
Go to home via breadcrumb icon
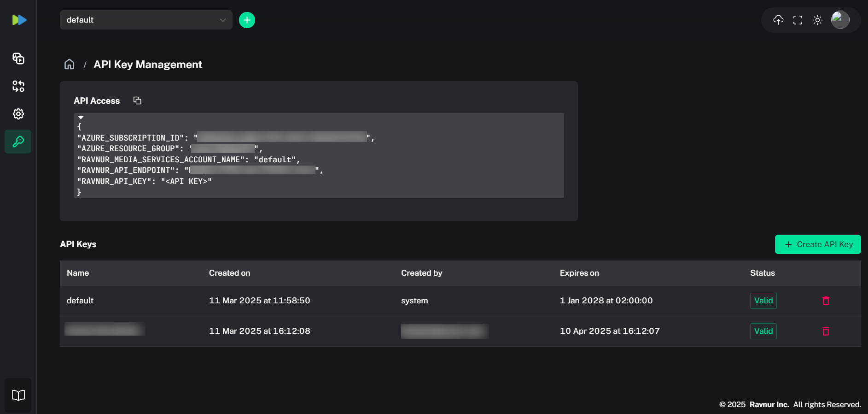pyautogui.click(x=69, y=64)
